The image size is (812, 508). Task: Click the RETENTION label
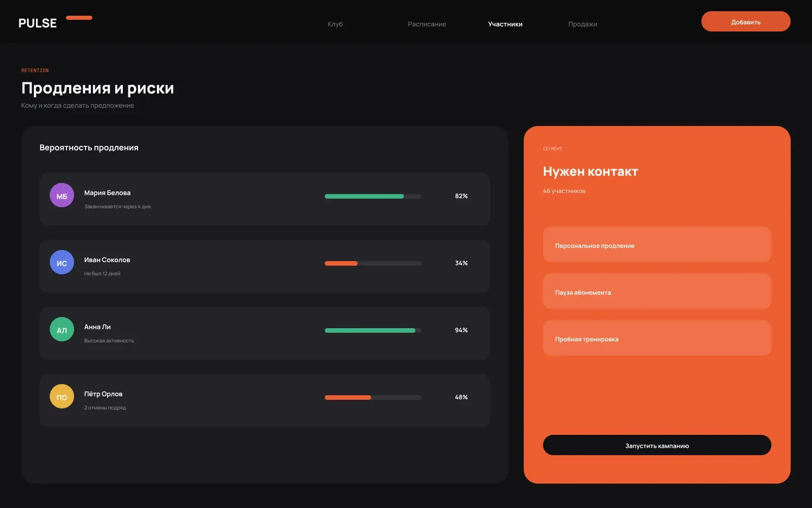[x=35, y=71]
